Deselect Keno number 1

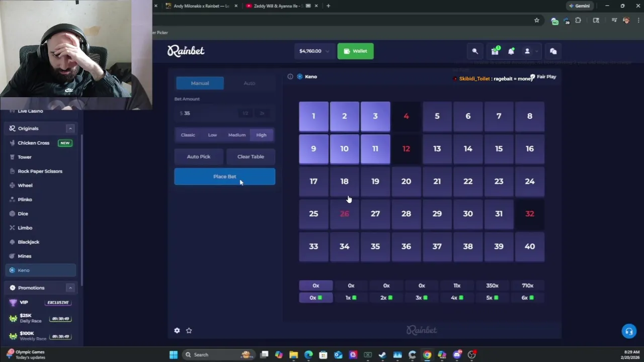pyautogui.click(x=313, y=116)
